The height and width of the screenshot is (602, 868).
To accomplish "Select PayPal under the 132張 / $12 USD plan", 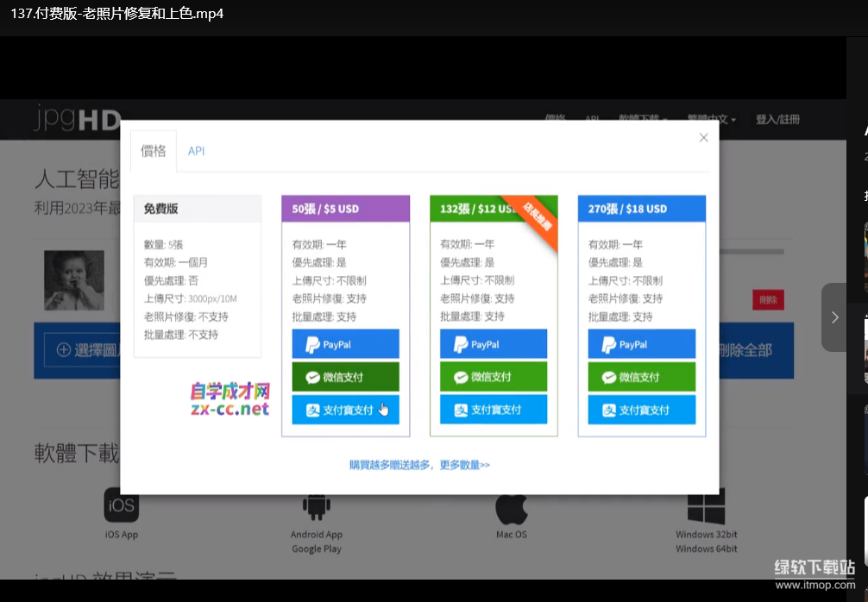I will (x=494, y=344).
